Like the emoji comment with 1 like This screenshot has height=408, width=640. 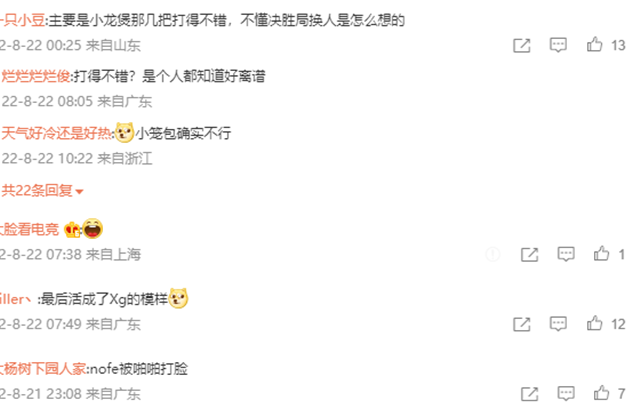(601, 254)
